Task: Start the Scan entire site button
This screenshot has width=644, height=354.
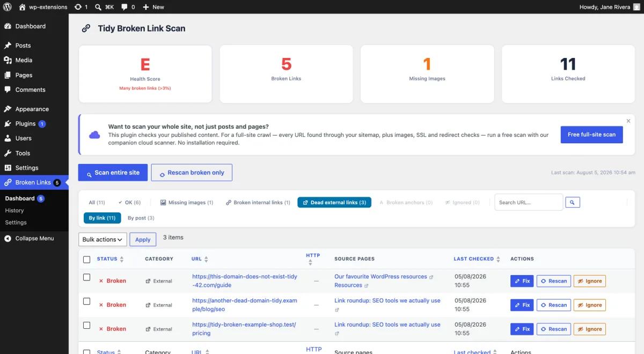Action: [x=113, y=173]
